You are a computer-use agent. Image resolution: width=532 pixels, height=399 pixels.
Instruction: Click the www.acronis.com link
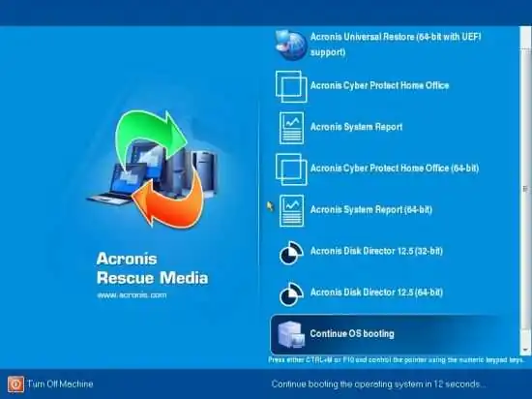tap(132, 295)
